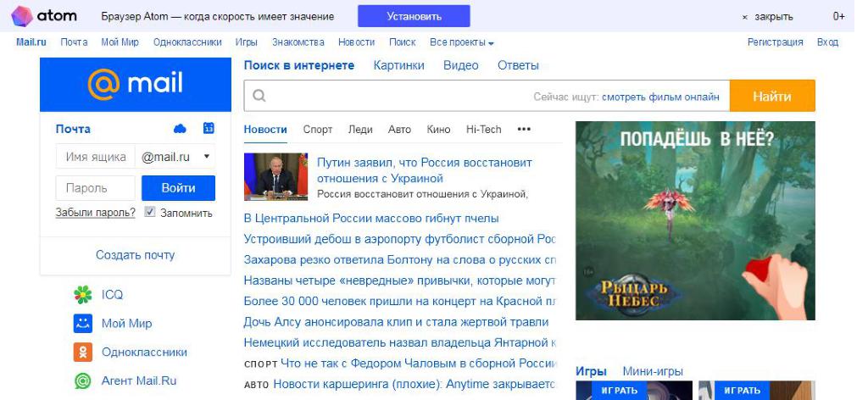The width and height of the screenshot is (868, 400).
Task: Click the ICQ text link in sidebar
Action: tap(113, 295)
